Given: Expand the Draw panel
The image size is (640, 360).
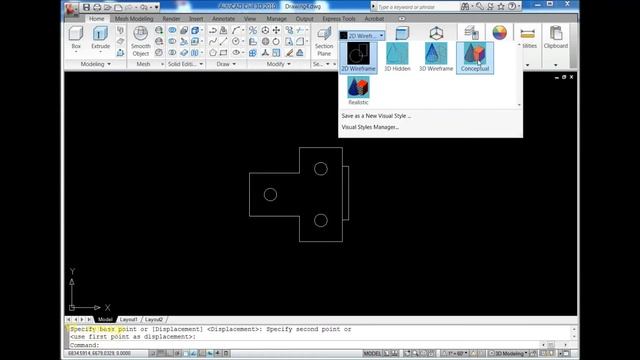Looking at the screenshot, I should pos(226,64).
